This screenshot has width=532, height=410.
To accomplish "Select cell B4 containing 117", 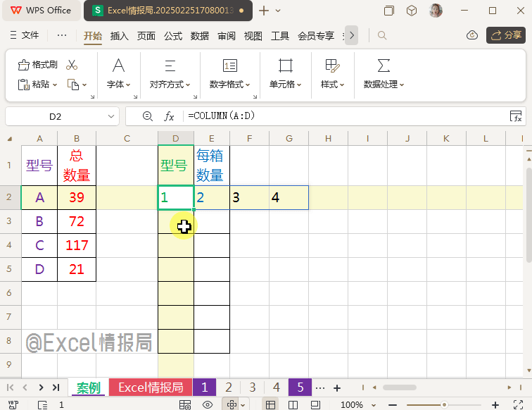I will pyautogui.click(x=77, y=245).
